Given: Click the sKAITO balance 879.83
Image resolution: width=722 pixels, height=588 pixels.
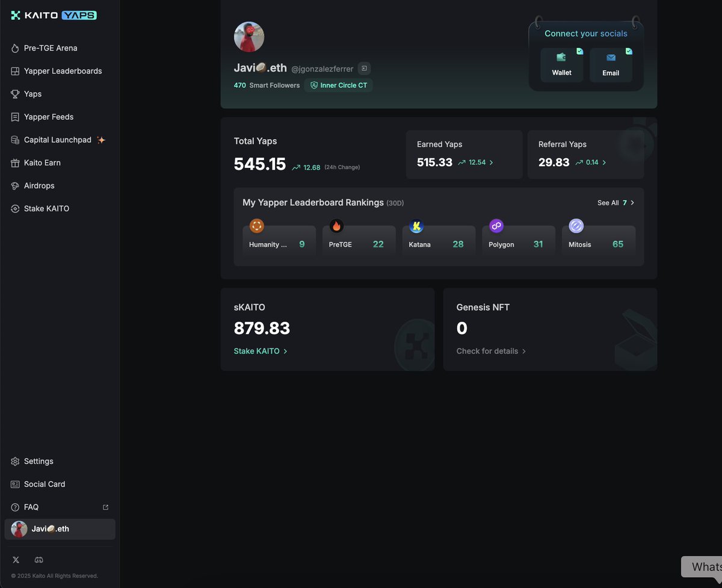Looking at the screenshot, I should tap(262, 329).
